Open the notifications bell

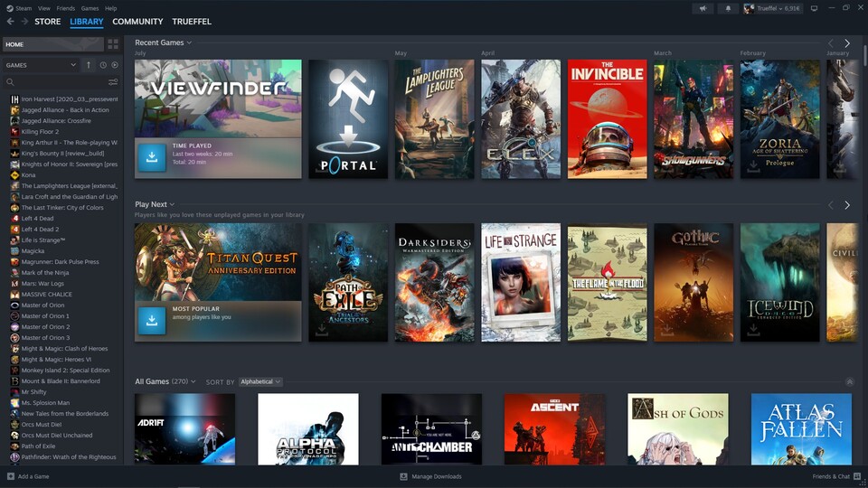coord(728,8)
